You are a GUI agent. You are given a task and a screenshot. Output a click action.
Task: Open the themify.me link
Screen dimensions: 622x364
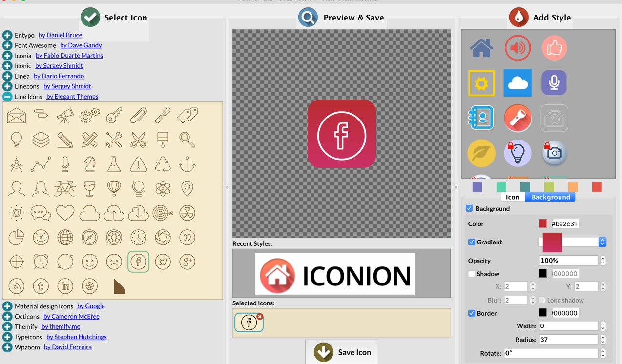(61, 326)
